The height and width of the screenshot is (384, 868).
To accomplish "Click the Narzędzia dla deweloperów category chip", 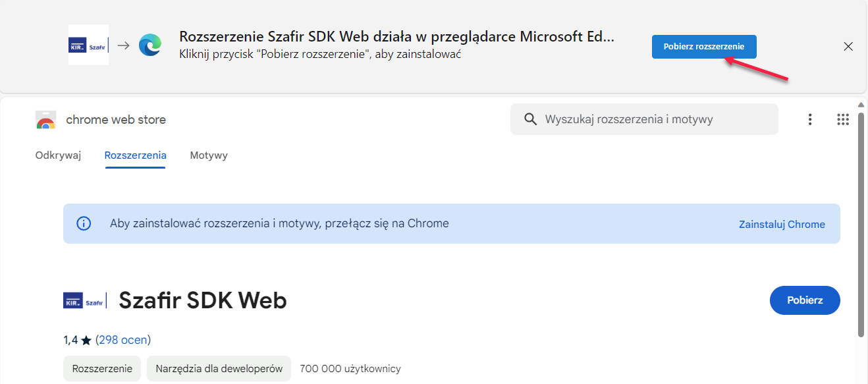I will (219, 369).
